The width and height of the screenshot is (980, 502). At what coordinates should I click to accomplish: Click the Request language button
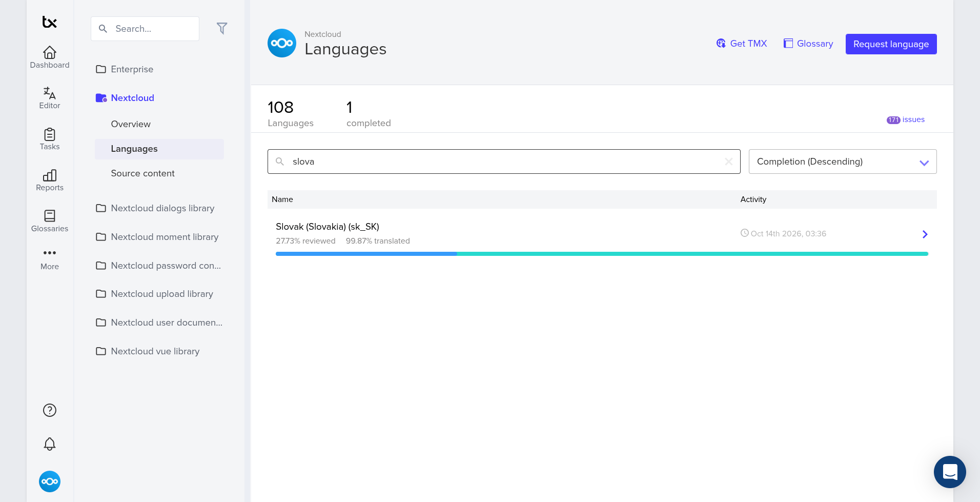click(x=891, y=44)
